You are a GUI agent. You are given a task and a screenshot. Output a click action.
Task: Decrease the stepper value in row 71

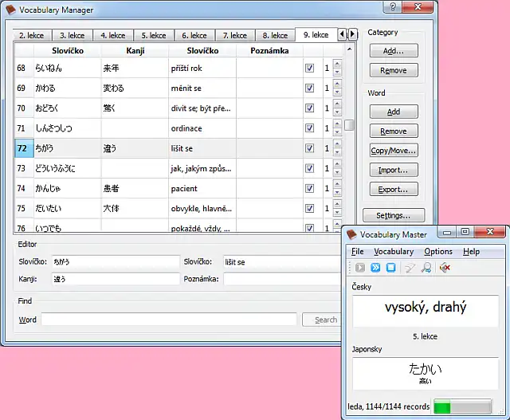(337, 132)
